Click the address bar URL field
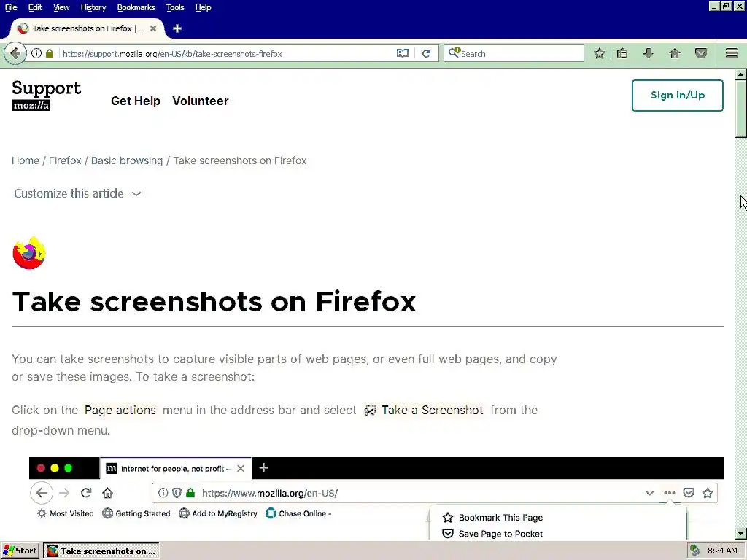This screenshot has width=747, height=560. (227, 53)
